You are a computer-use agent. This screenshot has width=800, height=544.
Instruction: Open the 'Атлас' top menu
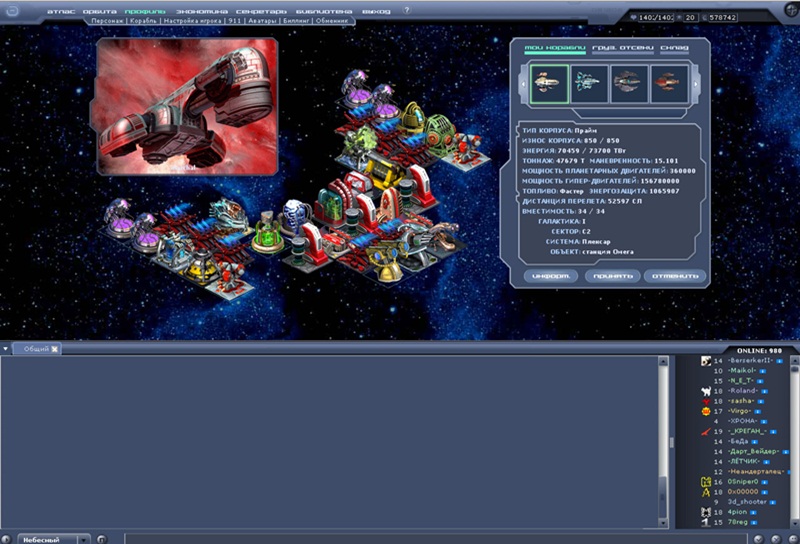[x=60, y=10]
